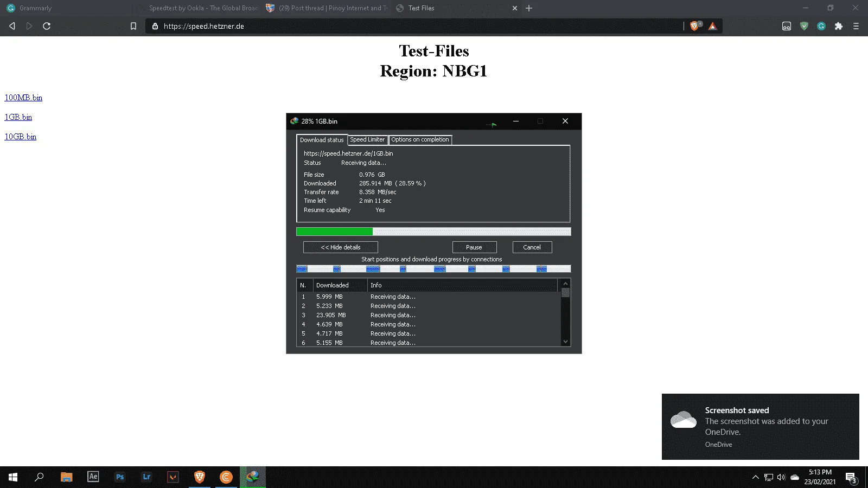This screenshot has width=868, height=488.
Task: Select connection row with 23.905 MB
Action: point(429,315)
